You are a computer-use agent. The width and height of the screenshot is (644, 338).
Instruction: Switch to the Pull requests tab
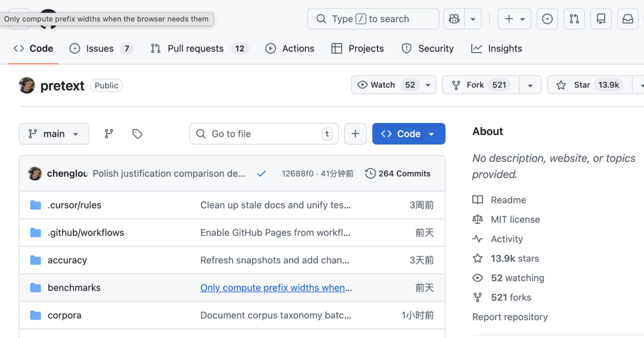[200, 48]
